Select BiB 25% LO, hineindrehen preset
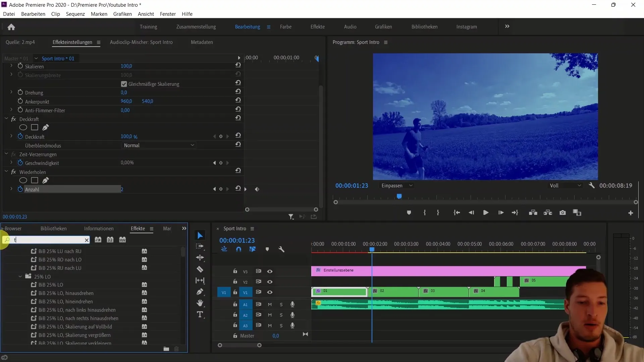Viewport: 644px width, 362px height. click(x=65, y=301)
